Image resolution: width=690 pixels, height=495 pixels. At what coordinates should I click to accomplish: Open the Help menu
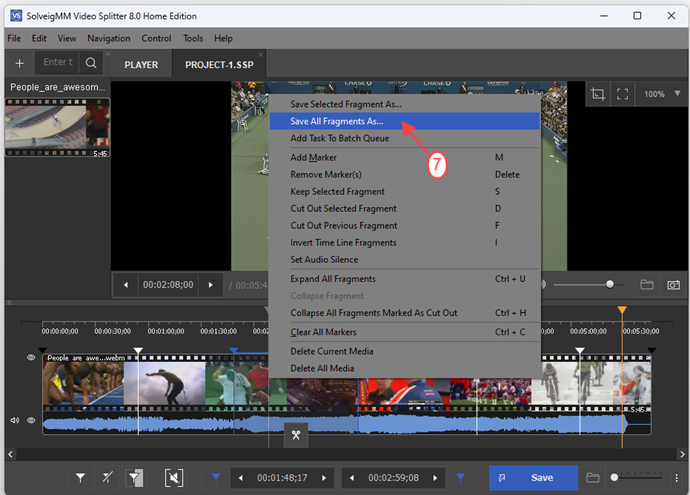coord(223,38)
